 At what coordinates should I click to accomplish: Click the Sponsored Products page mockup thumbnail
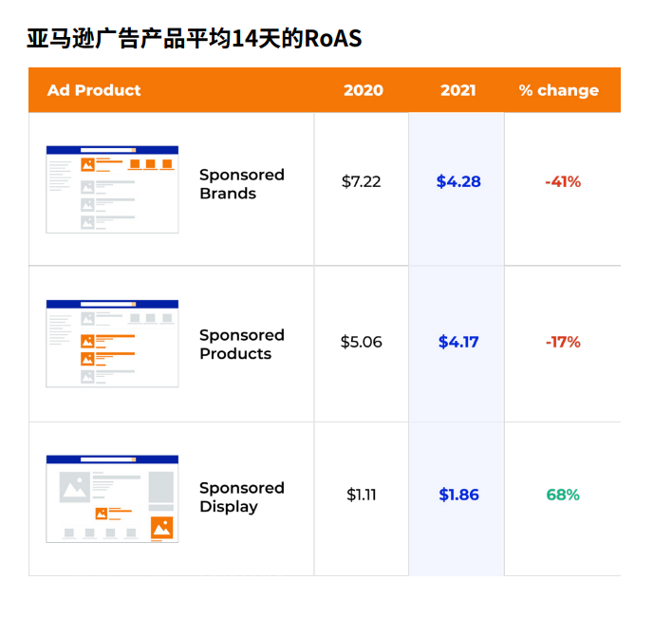112,344
